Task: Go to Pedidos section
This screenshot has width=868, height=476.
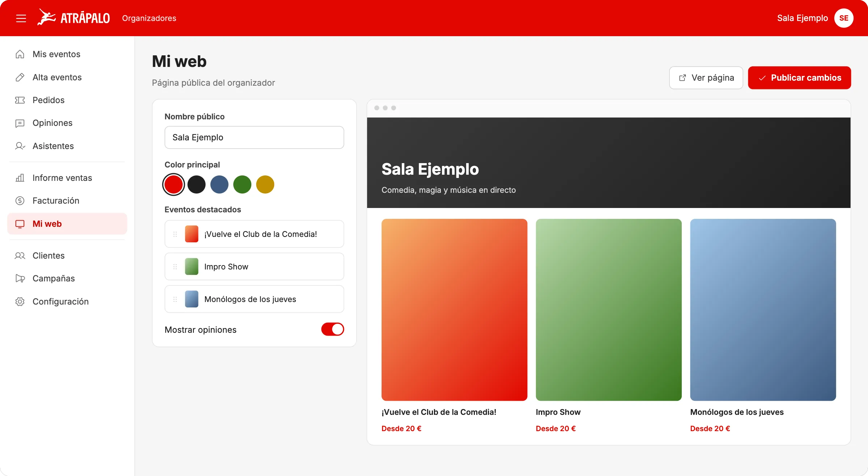Action: pos(67,100)
